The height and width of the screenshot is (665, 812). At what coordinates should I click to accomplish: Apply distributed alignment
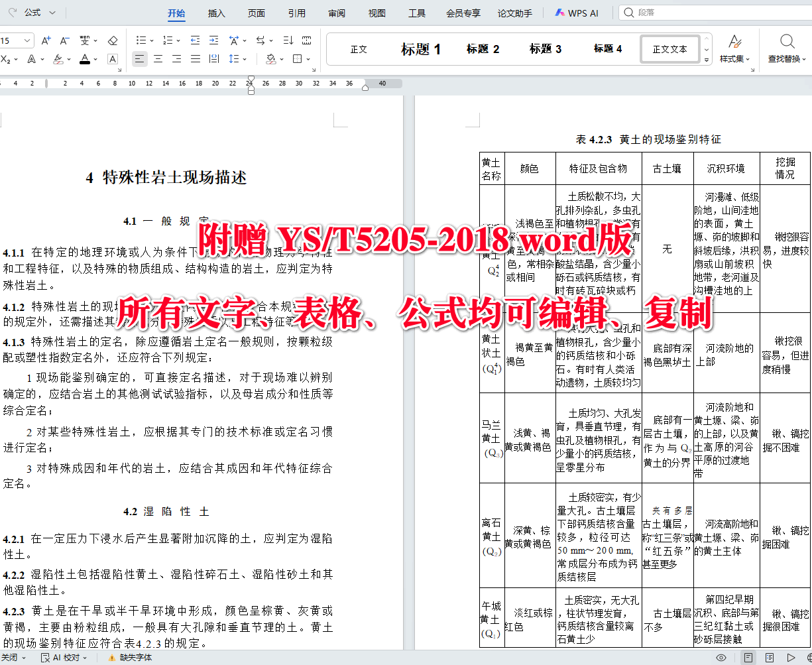tap(213, 59)
